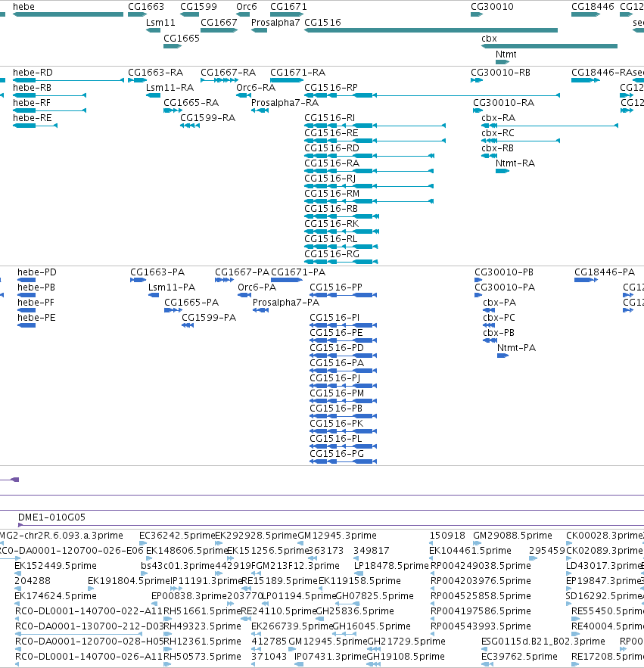Viewport: 644px width, 668px height.
Task: Click the ESG0115d.B21_B02.3prime EST label
Action: click(x=543, y=642)
